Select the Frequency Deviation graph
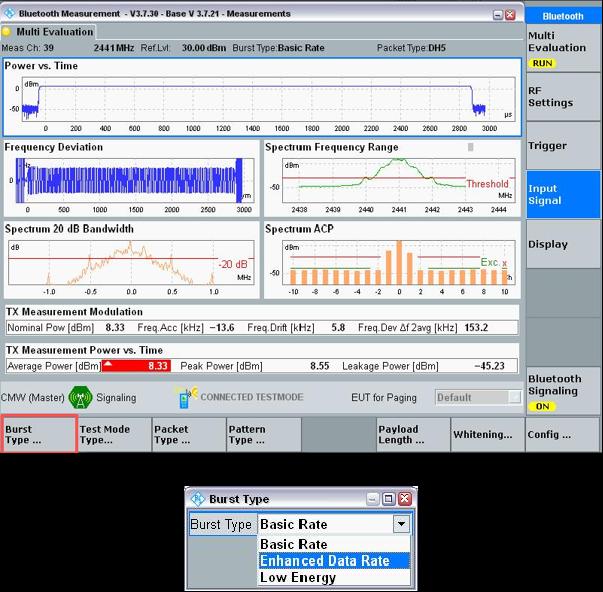The height and width of the screenshot is (592, 603). [132, 178]
